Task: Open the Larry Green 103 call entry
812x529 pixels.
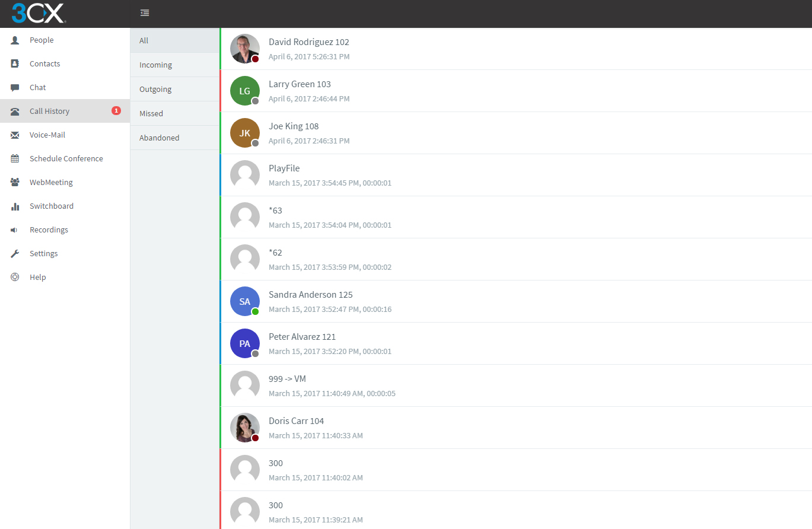Action: click(x=515, y=91)
